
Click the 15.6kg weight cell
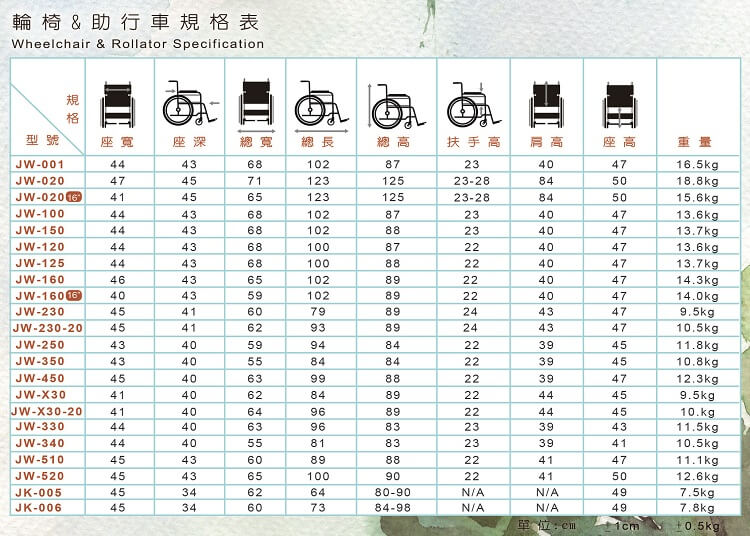click(x=697, y=197)
